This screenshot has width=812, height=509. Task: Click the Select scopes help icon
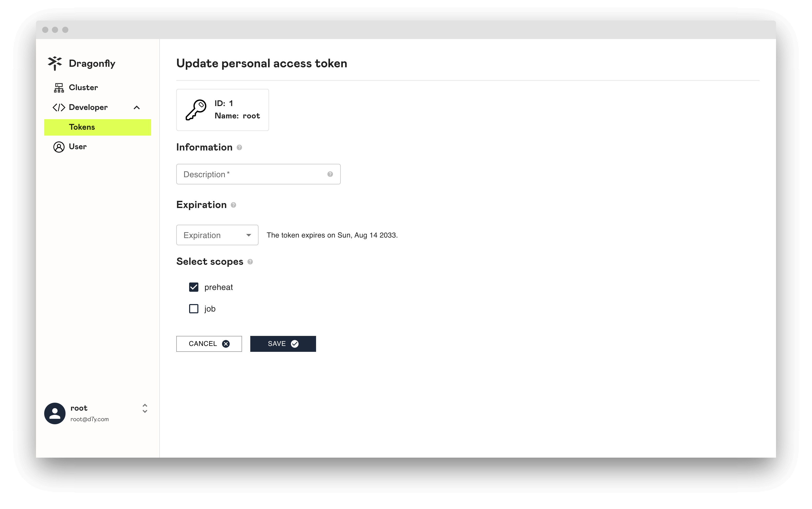(251, 261)
